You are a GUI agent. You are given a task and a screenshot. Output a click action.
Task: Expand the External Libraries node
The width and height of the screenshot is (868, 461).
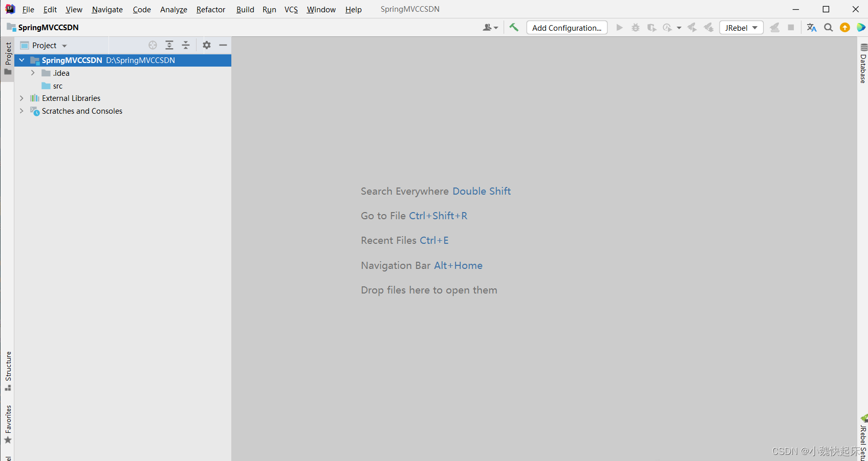pyautogui.click(x=21, y=98)
